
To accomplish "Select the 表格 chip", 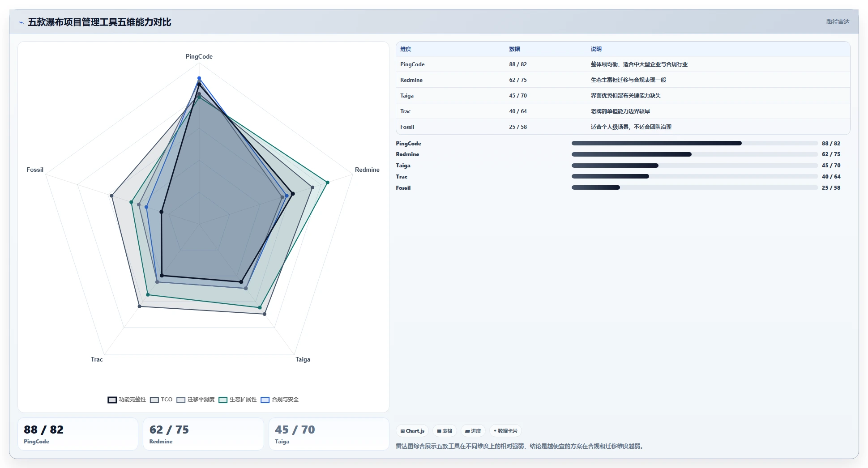I will tap(445, 431).
